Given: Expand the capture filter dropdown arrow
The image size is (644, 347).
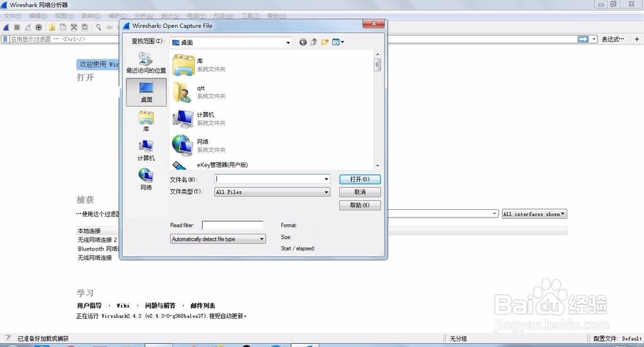Looking at the screenshot, I should (x=495, y=214).
